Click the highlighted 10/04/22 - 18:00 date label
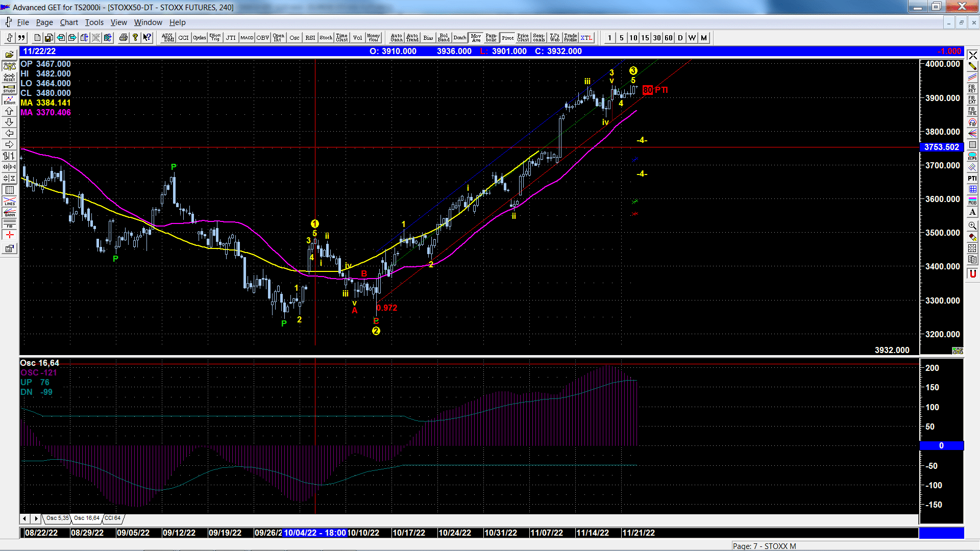Image resolution: width=980 pixels, height=551 pixels. (x=315, y=533)
